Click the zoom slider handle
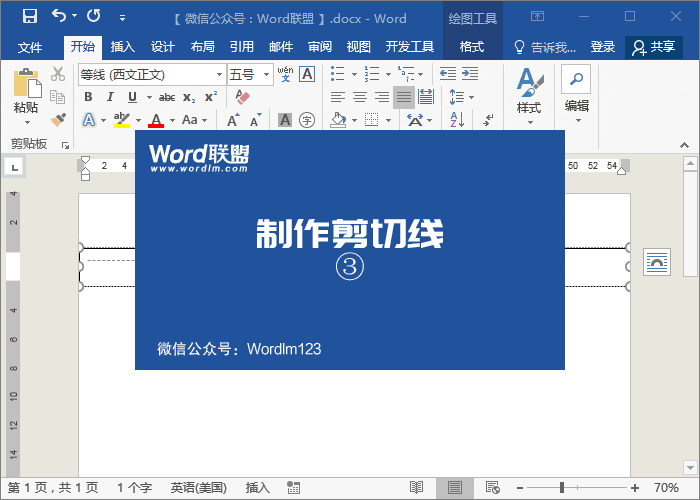Image resolution: width=700 pixels, height=500 pixels. [x=562, y=488]
